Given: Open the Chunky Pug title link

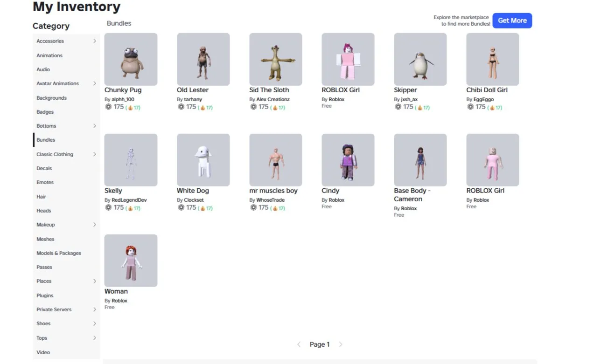Looking at the screenshot, I should point(123,90).
